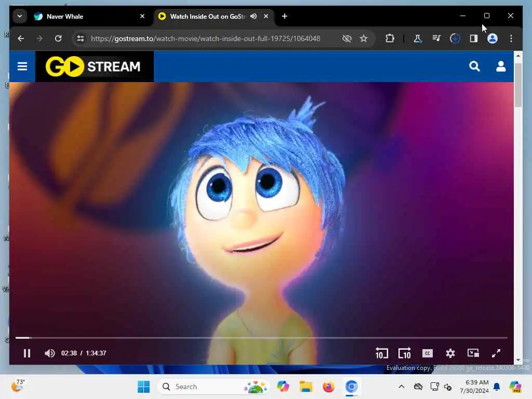This screenshot has height=399, width=532.
Task: Skip forward 10 seconds in video
Action: coord(404,353)
